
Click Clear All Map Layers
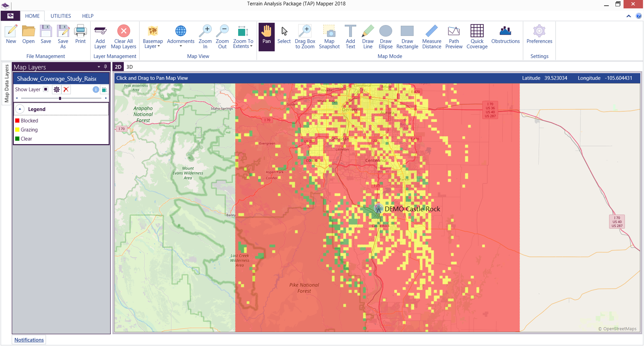point(123,37)
